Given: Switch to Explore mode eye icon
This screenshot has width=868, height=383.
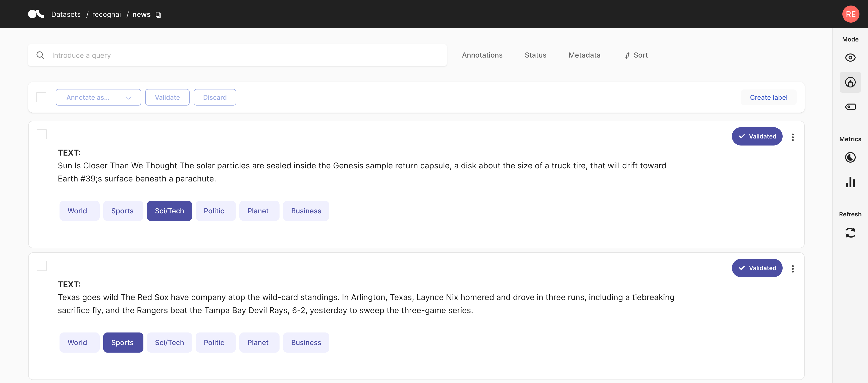Looking at the screenshot, I should (x=850, y=58).
